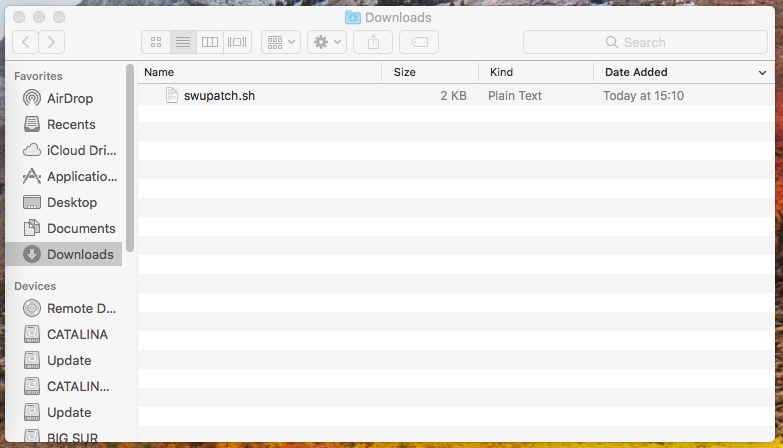The height and width of the screenshot is (448, 783).
Task: Close the Downloads window
Action: point(19,17)
